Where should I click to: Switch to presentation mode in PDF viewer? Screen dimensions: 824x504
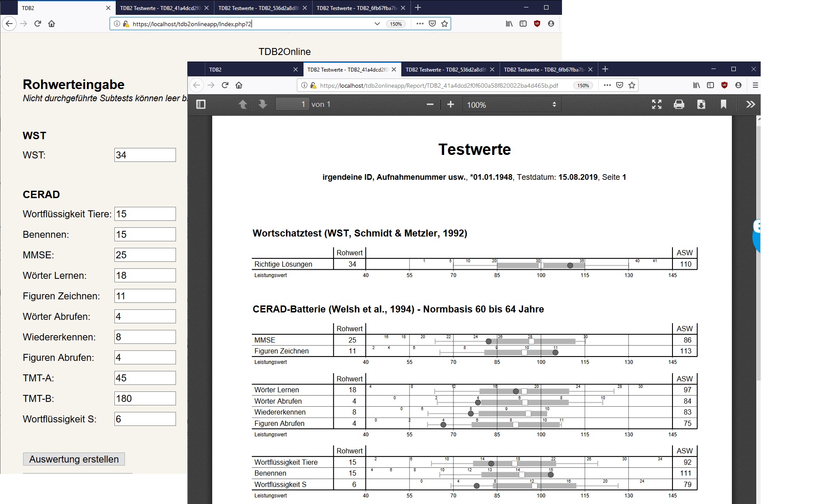[x=656, y=104]
